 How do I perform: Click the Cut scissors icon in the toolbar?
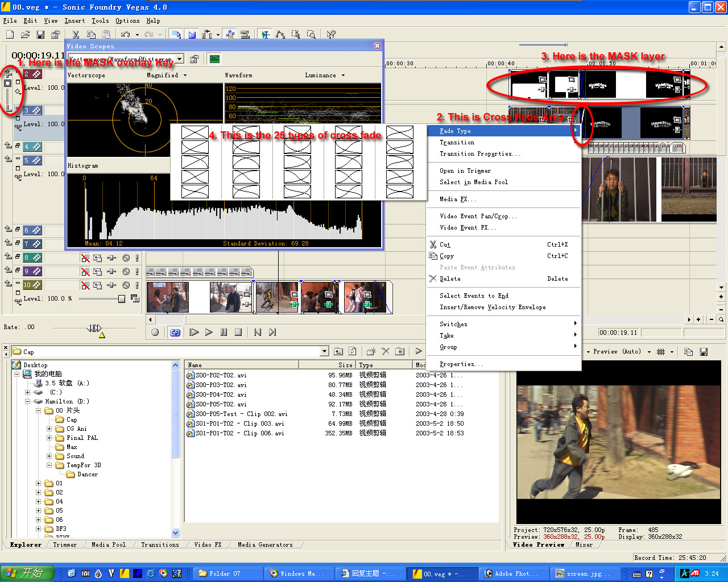click(x=75, y=35)
